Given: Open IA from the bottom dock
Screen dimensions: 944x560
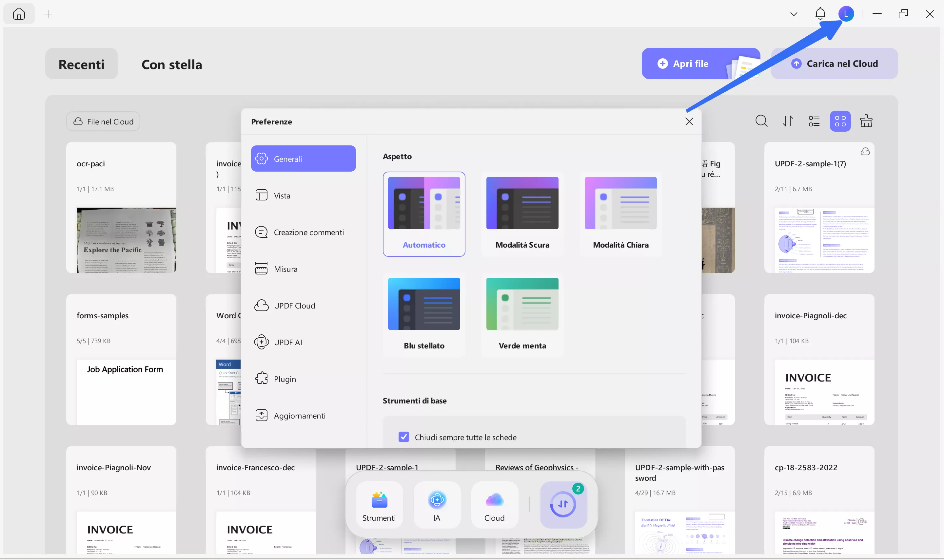Looking at the screenshot, I should pyautogui.click(x=437, y=505).
